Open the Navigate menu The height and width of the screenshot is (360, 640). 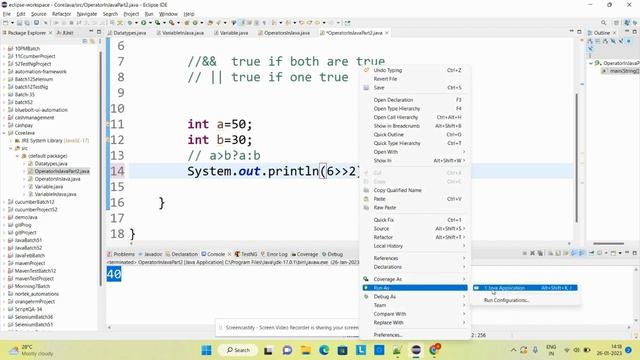pos(87,14)
